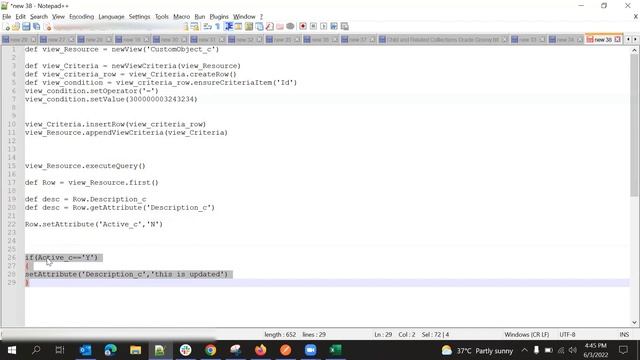Close document using menu bar X
Screen dimensions: 640x360
point(636,17)
